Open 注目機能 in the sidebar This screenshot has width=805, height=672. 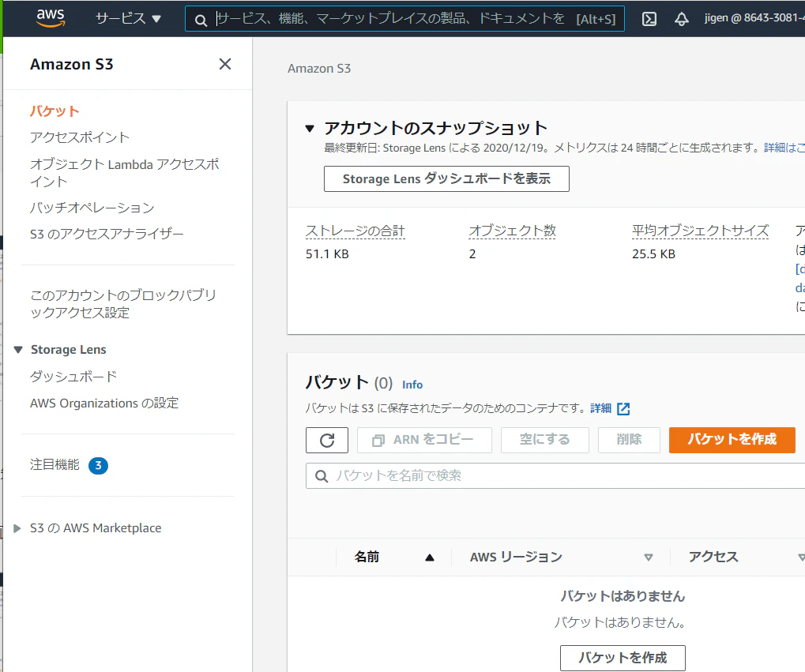(55, 464)
